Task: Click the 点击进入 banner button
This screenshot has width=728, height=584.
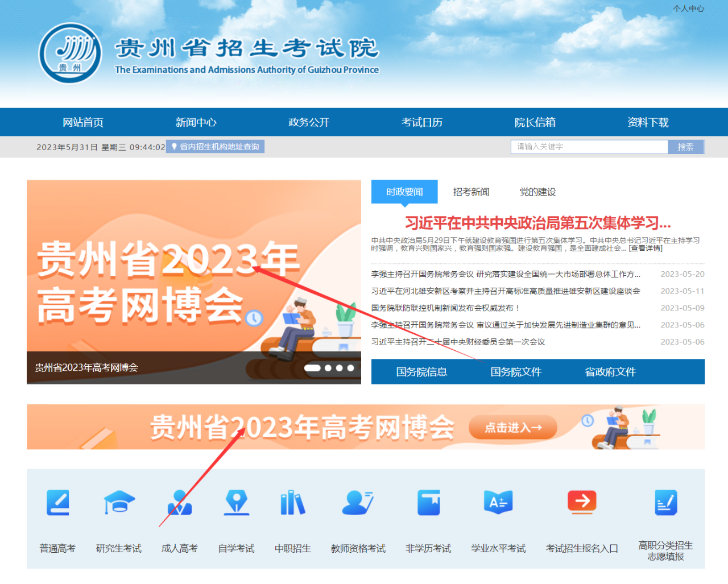Action: click(x=513, y=428)
